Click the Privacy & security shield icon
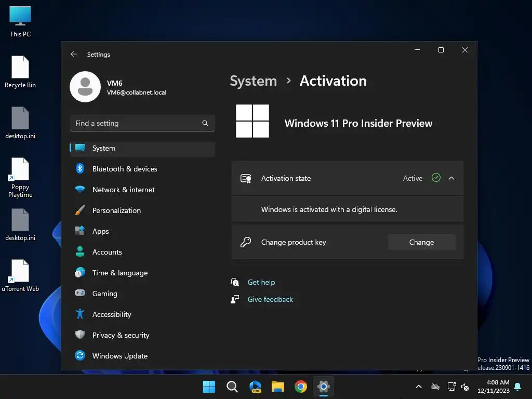Image resolution: width=532 pixels, height=399 pixels. (x=80, y=335)
